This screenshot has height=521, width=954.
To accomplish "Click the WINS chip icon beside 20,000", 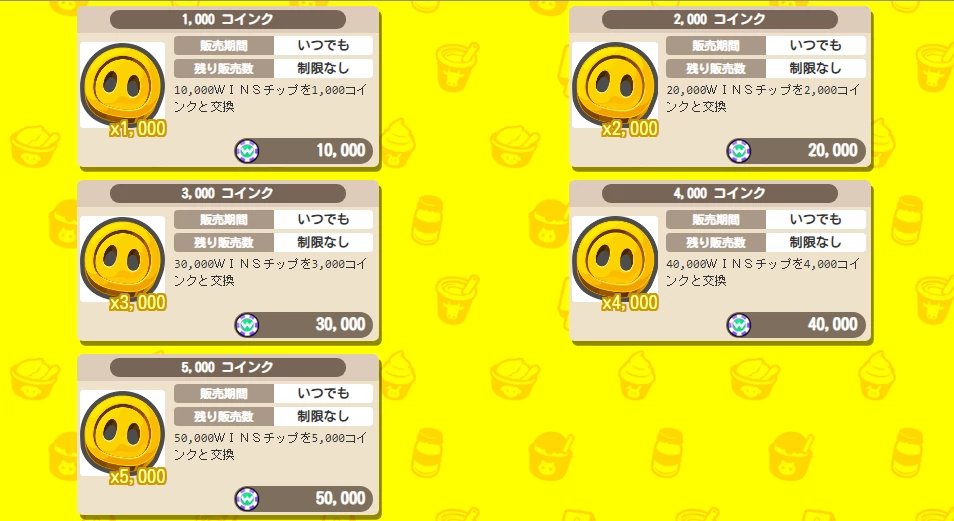I will coord(739,151).
